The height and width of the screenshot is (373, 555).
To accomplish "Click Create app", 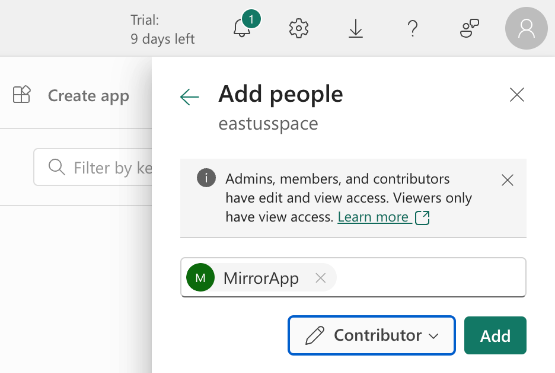I will (x=71, y=96).
